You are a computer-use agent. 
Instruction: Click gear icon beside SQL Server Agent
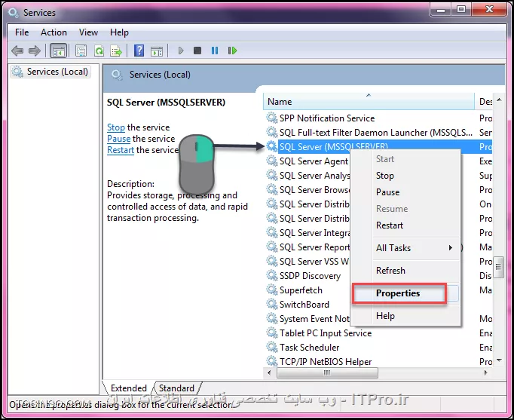(x=272, y=161)
